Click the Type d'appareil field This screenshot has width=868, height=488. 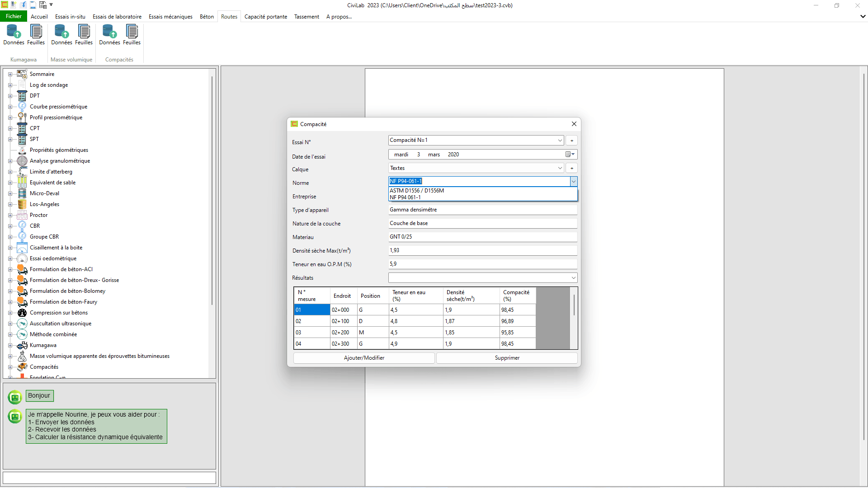tap(483, 210)
